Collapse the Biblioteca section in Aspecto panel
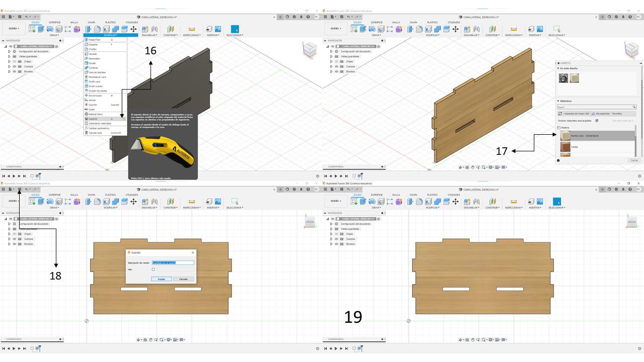The height and width of the screenshot is (362, 644). [558, 101]
